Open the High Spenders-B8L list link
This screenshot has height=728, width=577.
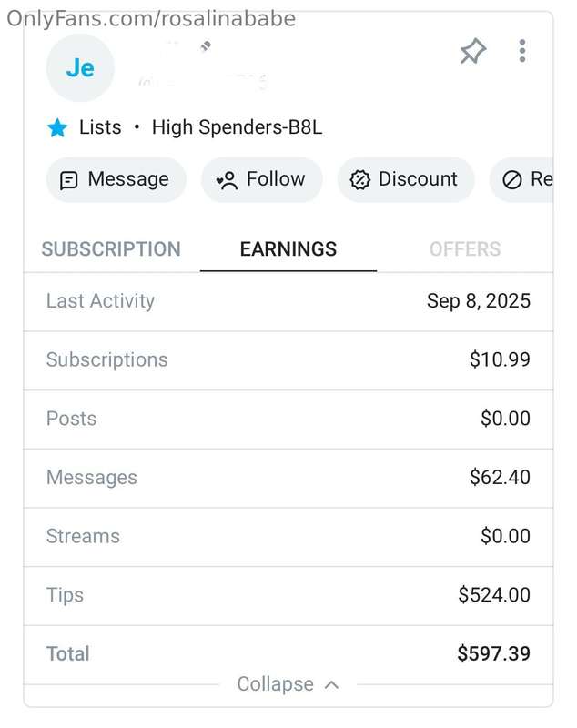tap(237, 127)
